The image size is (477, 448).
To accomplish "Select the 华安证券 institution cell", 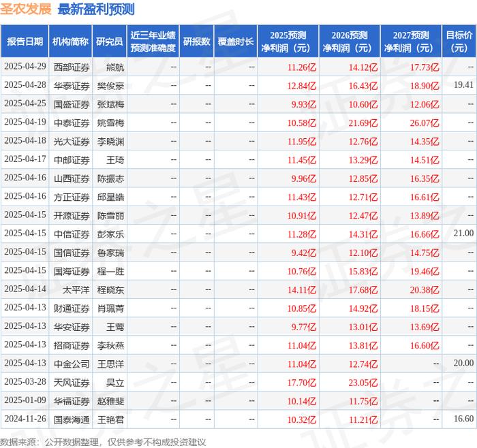I will point(72,327).
